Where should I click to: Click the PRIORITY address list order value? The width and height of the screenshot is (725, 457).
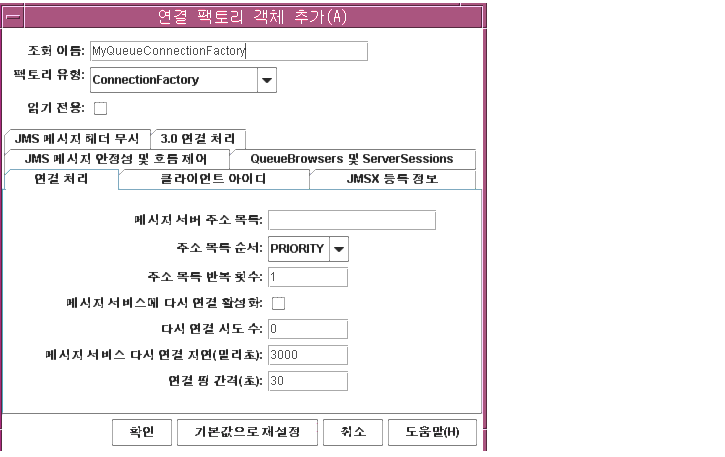[299, 249]
